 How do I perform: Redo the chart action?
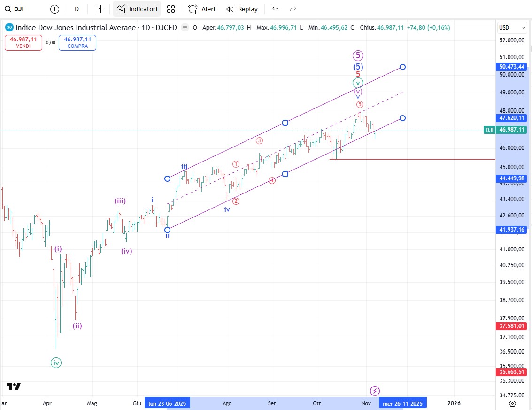(x=293, y=9)
